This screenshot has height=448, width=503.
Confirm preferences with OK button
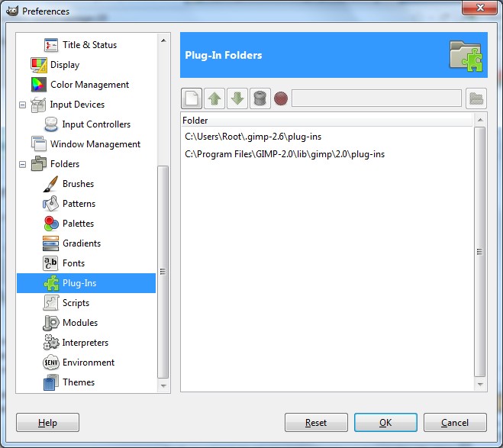[x=385, y=423]
